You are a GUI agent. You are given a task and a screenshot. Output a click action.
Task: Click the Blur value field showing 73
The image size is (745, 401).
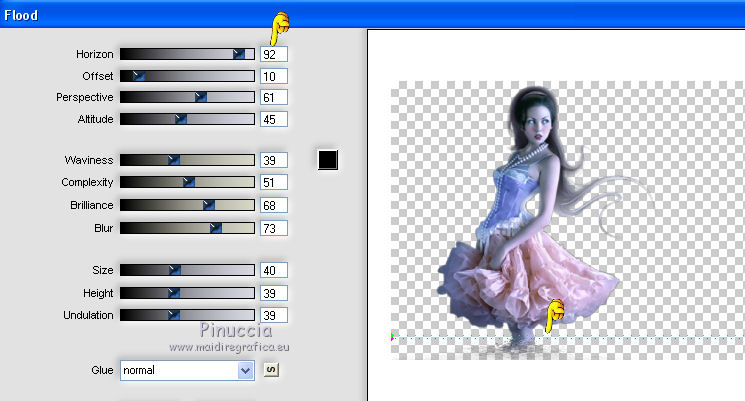click(274, 228)
